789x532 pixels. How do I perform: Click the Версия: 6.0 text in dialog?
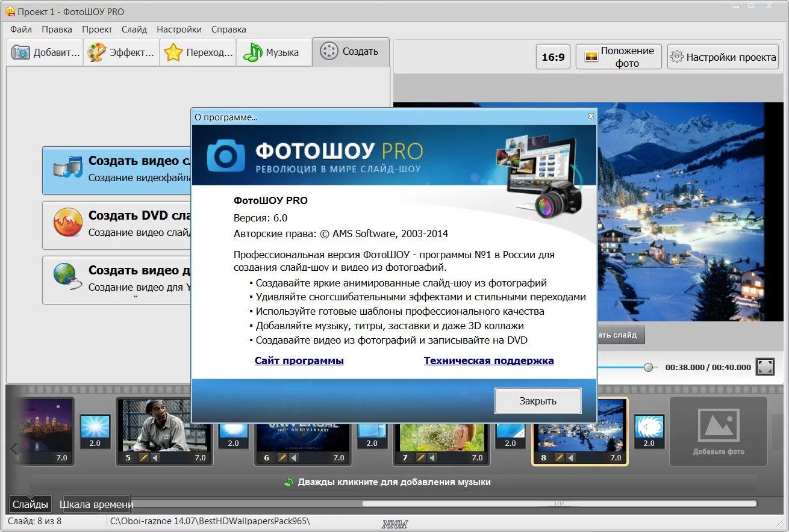tap(260, 218)
